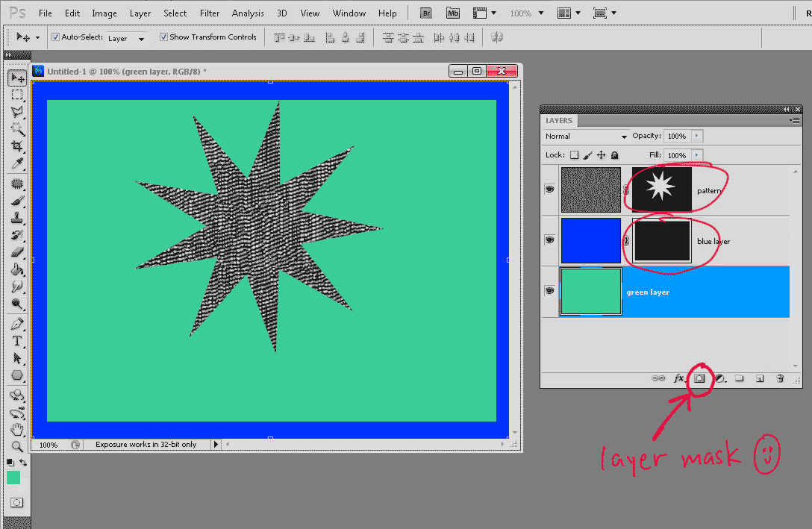
Task: Select the Type tool
Action: click(16, 341)
